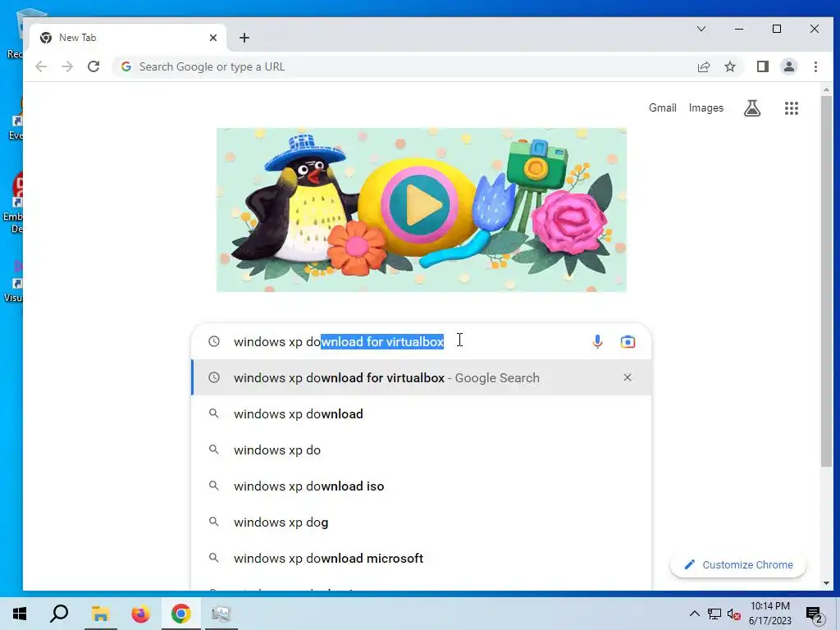Image resolution: width=840 pixels, height=630 pixels.
Task: Click the page vertical scrollbar thumb
Action: coord(826,281)
